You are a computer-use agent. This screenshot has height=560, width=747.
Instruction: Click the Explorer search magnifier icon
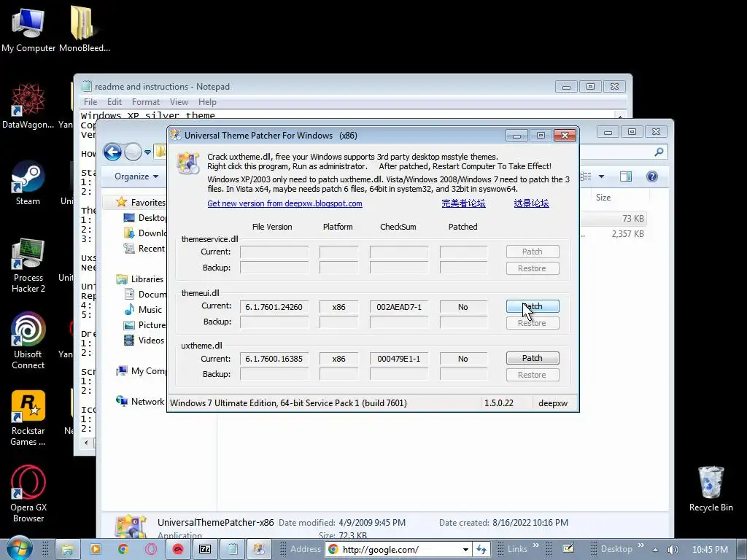click(659, 152)
